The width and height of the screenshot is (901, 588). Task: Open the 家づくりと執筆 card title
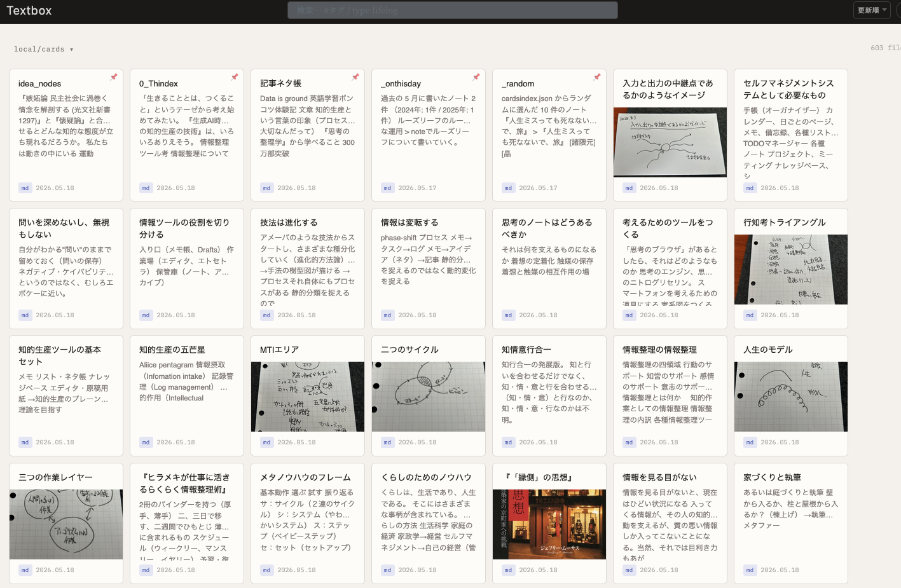[772, 477]
